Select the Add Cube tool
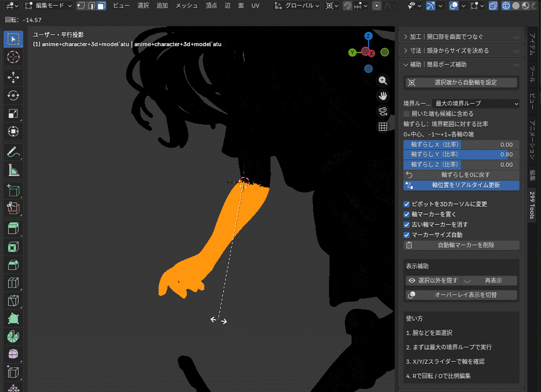The height and width of the screenshot is (392, 541). (x=13, y=190)
